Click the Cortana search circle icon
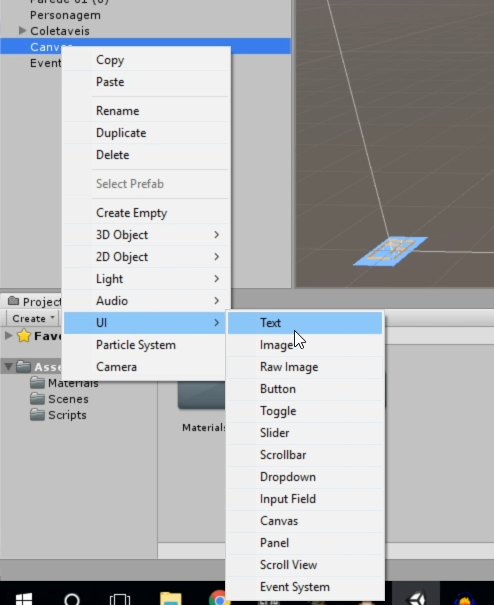 [72, 599]
